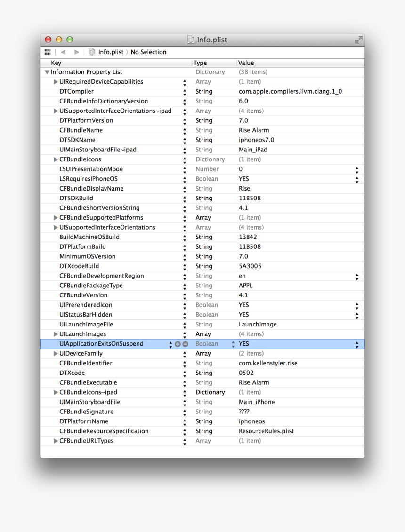Expand the UIDeviceFamily array
The height and width of the screenshot is (532, 405).
coord(56,354)
